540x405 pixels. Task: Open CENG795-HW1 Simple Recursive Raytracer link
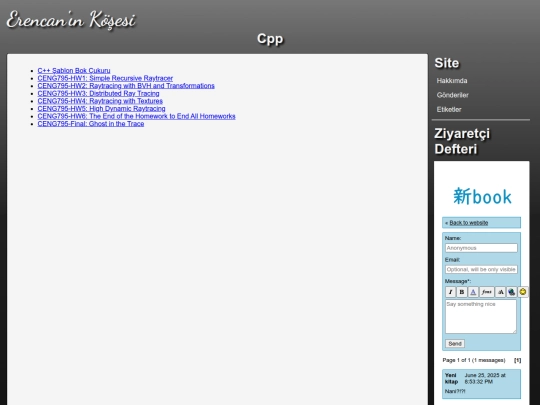[105, 78]
